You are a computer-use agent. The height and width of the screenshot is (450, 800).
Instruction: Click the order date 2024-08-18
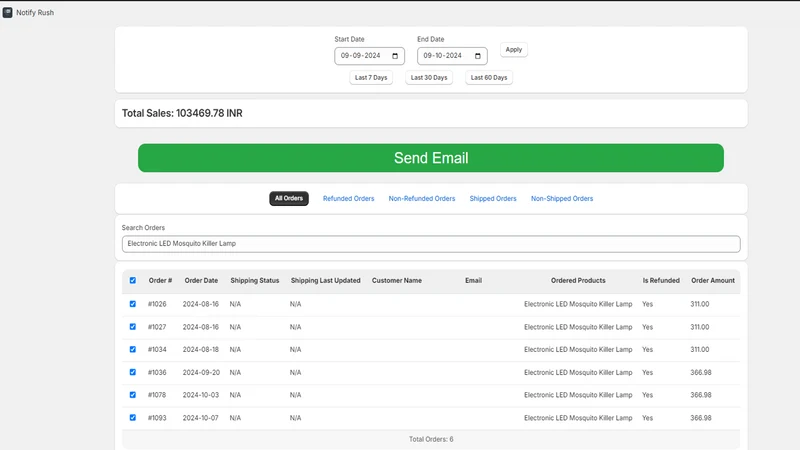(201, 349)
